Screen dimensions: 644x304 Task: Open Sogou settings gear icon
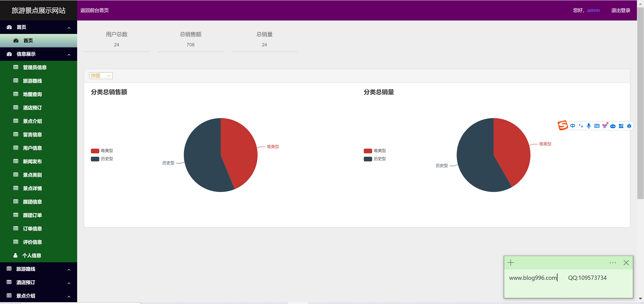[629, 126]
